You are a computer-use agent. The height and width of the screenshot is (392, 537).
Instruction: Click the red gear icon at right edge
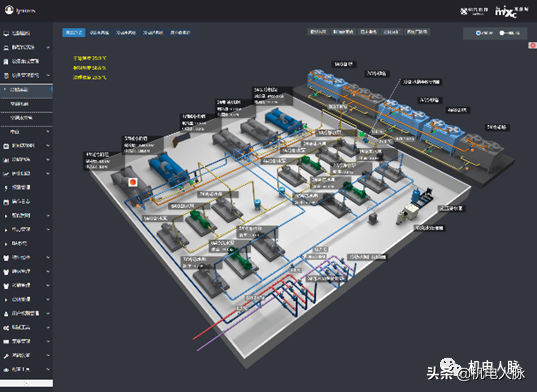tap(533, 45)
